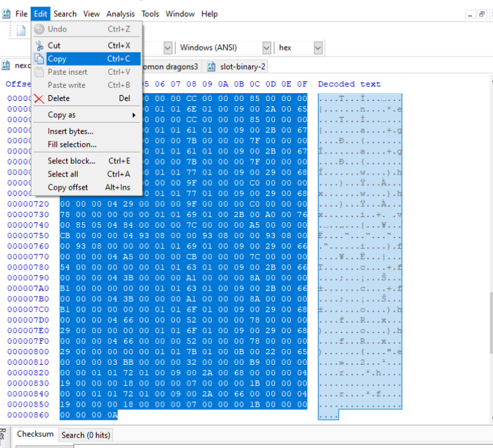This screenshot has width=493, height=448.
Task: Switch to the dragons3 document tab
Action: pos(171,67)
